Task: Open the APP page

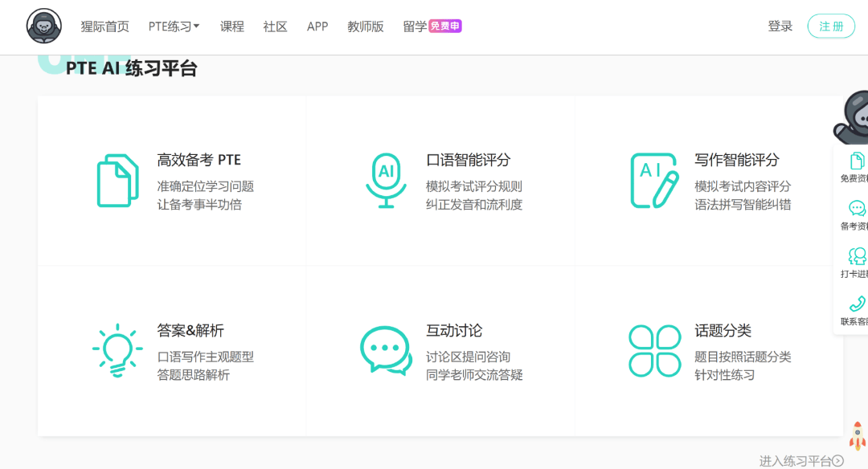Action: [317, 27]
